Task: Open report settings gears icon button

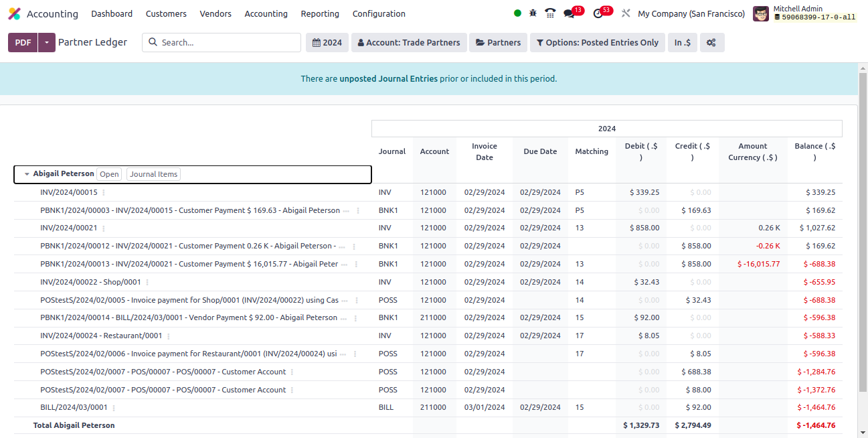Action: (711, 42)
